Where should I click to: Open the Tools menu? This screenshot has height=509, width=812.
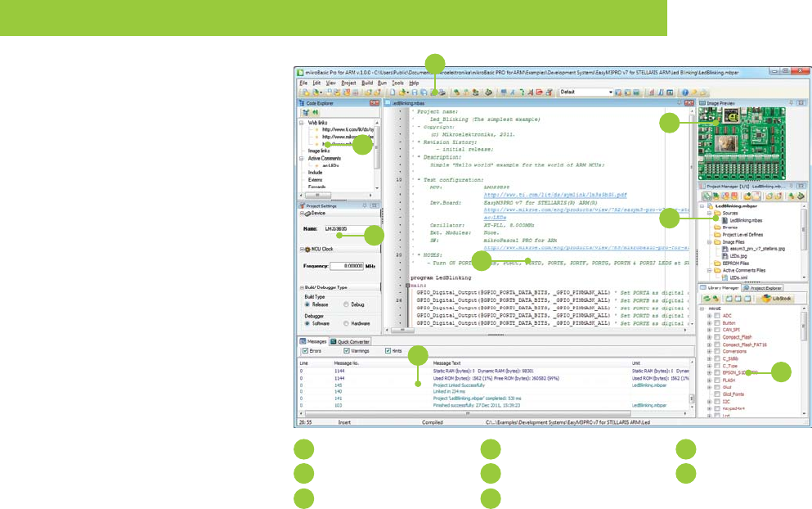[x=397, y=83]
